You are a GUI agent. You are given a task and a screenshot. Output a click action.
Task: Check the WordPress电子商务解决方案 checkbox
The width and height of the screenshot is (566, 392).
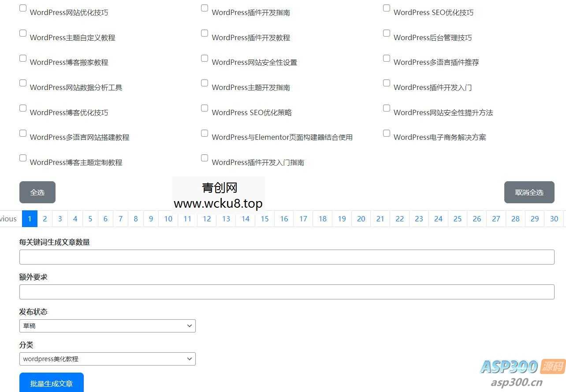(x=386, y=133)
